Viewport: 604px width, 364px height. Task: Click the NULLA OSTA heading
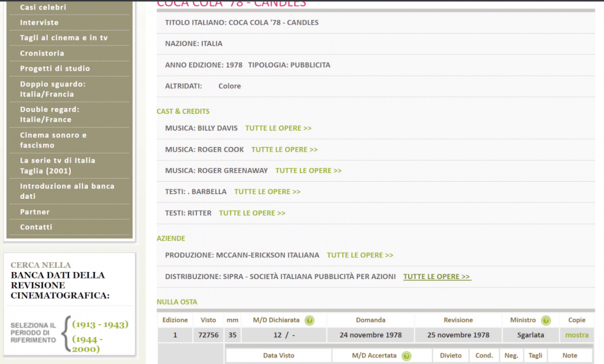(177, 302)
